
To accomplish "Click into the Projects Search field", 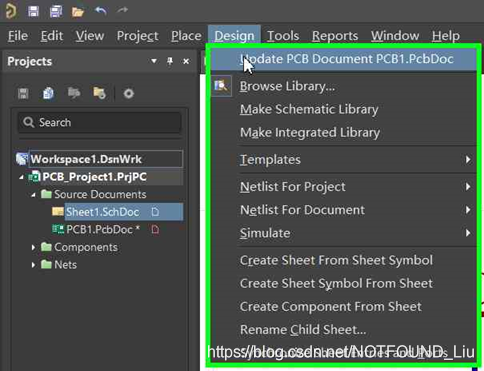I will pyautogui.click(x=99, y=122).
